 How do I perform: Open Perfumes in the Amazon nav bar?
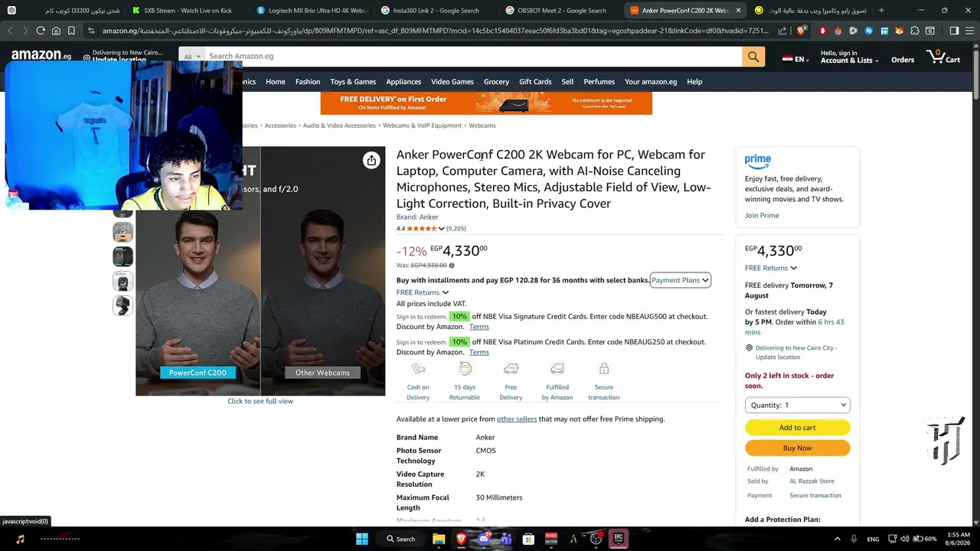[x=599, y=82]
